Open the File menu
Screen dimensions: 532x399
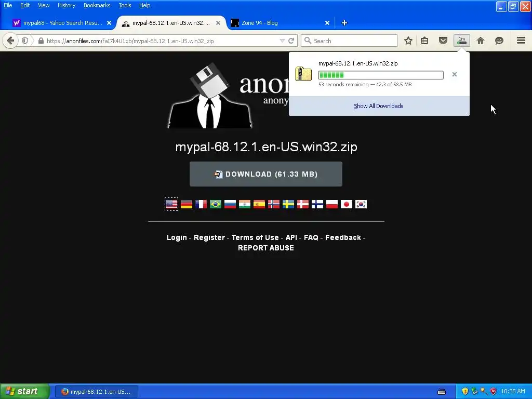(x=8, y=5)
